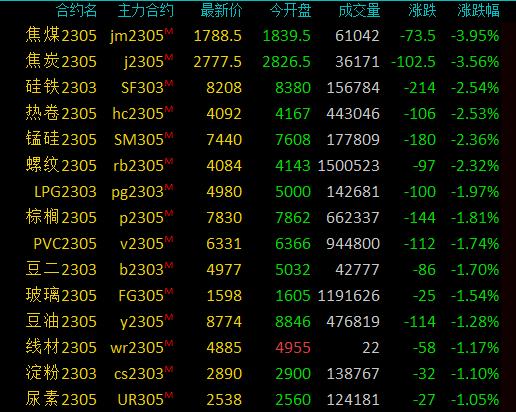Select the 棕榈2305 contract

[61, 218]
